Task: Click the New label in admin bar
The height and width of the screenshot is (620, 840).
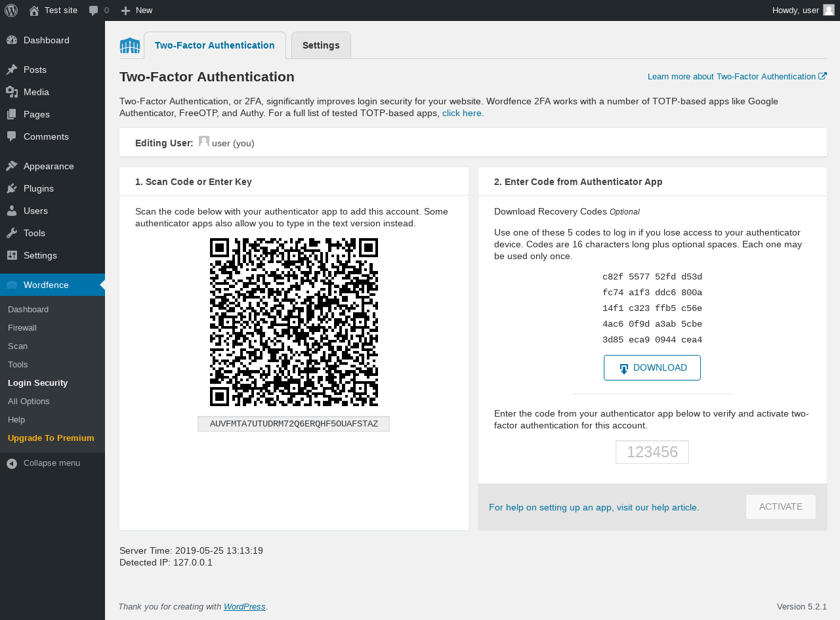Action: point(144,10)
